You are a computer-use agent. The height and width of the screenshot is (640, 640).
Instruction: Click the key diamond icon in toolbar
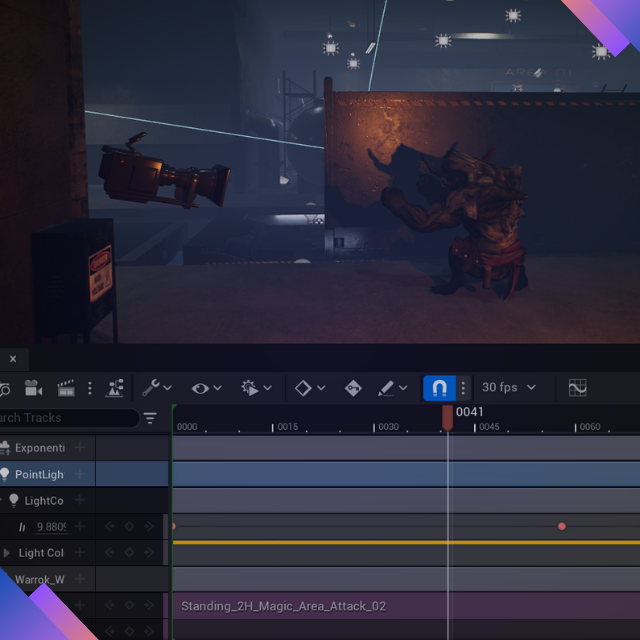tap(309, 388)
